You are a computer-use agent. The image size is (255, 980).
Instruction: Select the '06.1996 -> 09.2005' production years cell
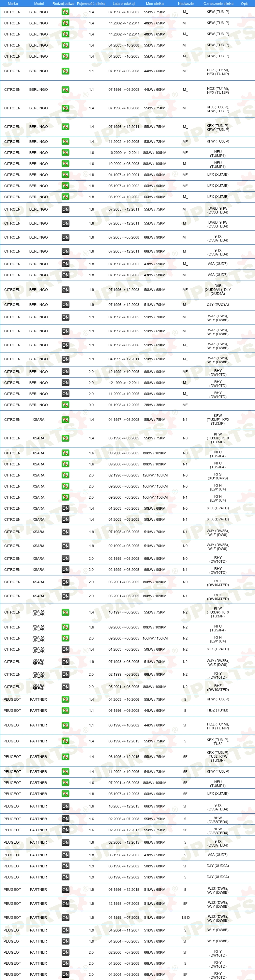(x=124, y=710)
